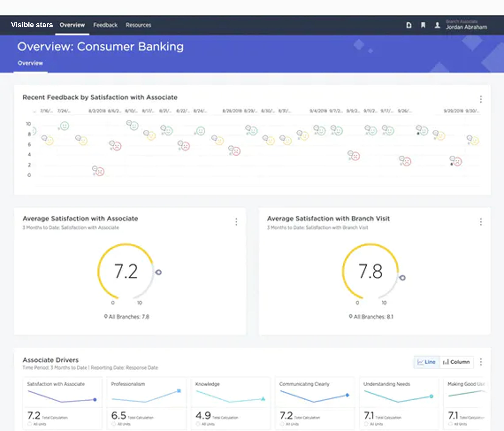Click the 7.2 associate satisfaction gauge marker

[158, 272]
